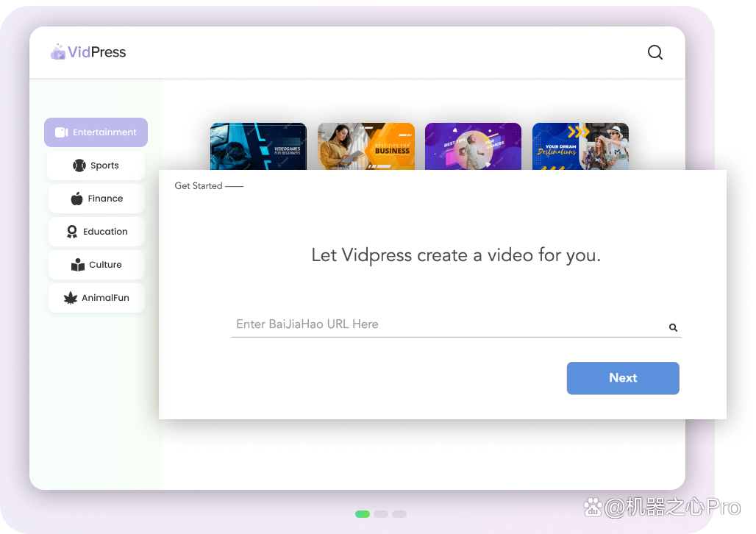Select the Business template thumbnail
The height and width of the screenshot is (534, 756).
pos(365,146)
